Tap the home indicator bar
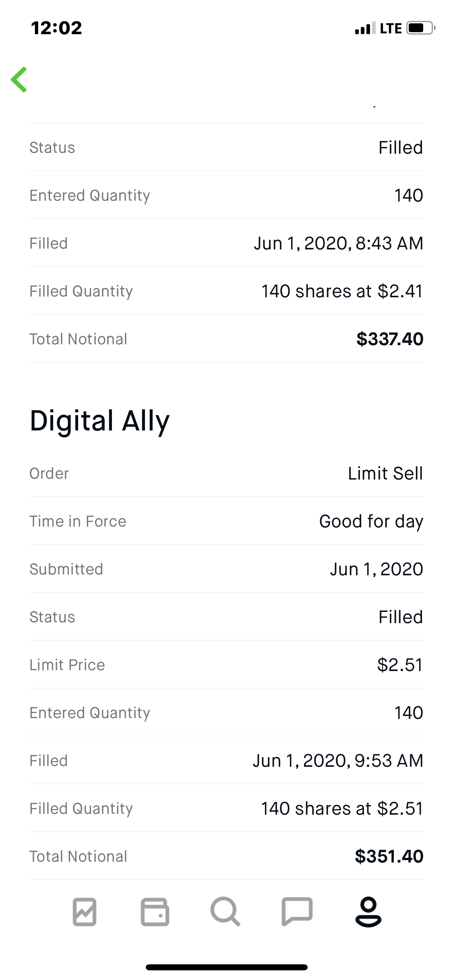 click(x=226, y=967)
